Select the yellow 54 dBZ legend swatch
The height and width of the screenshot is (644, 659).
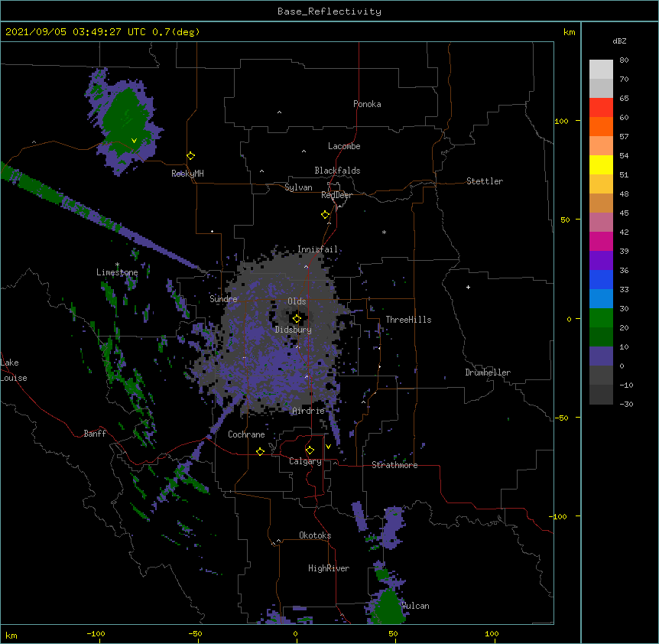[x=601, y=164]
